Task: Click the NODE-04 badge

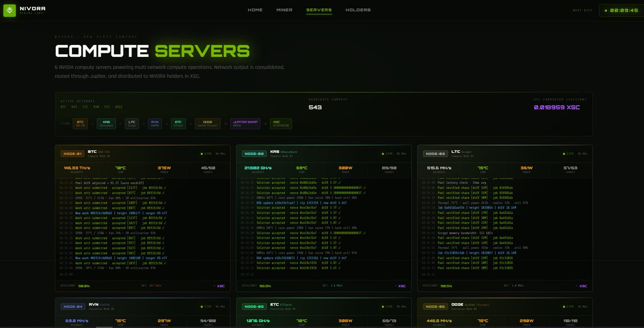Action: (72, 307)
